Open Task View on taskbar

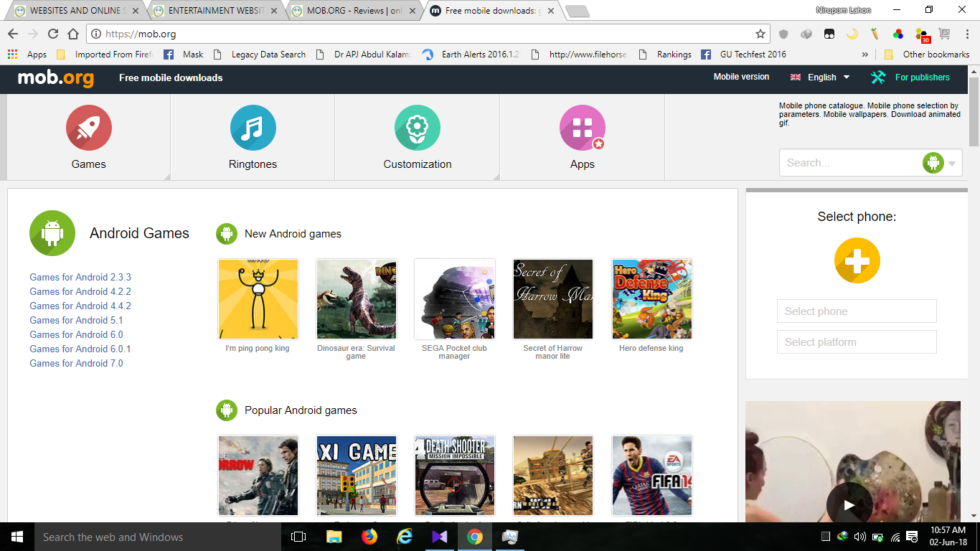[298, 537]
